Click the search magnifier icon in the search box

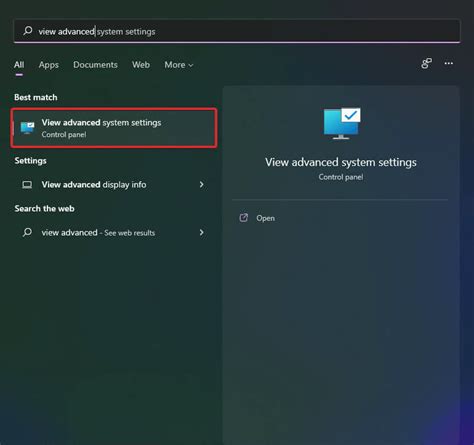(x=28, y=31)
